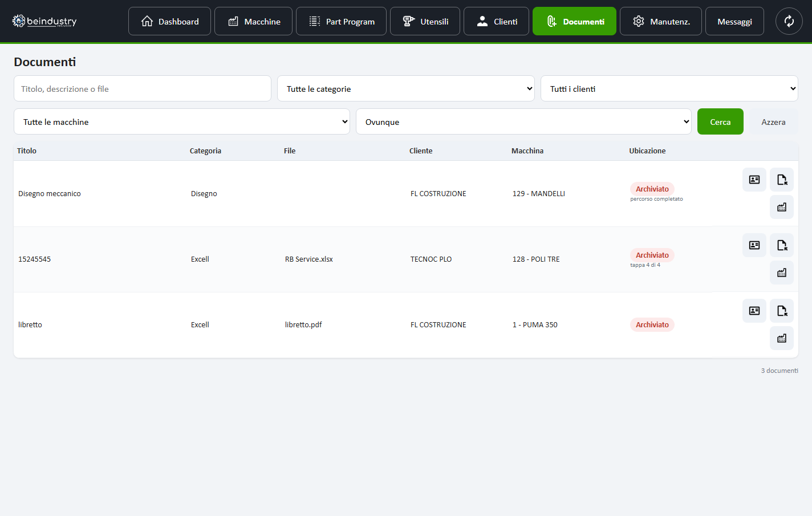Open card icon for 15245545 row
Screen dimensions: 812x516
tap(754, 245)
